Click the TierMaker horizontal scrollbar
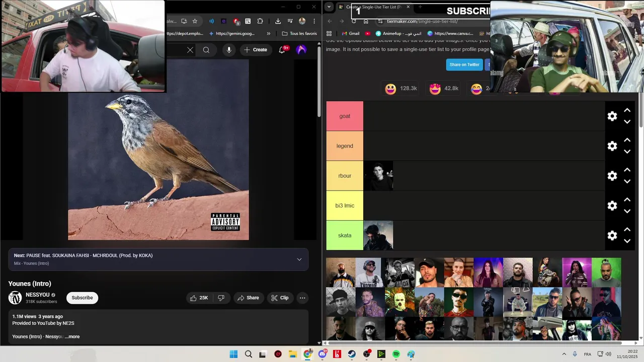This screenshot has width=644, height=362. 474,343
